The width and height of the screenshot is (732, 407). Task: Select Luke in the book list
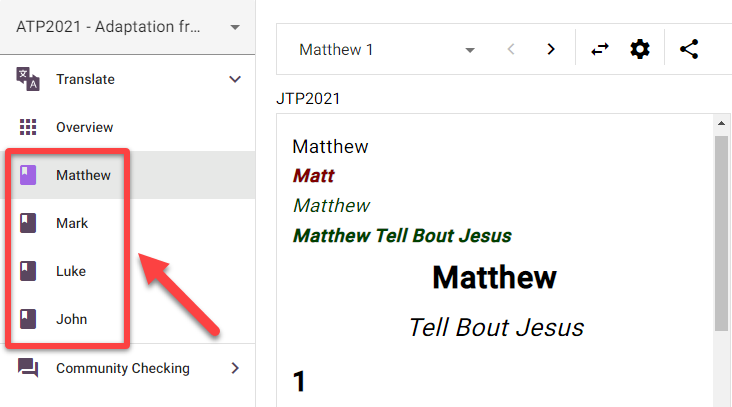[71, 271]
